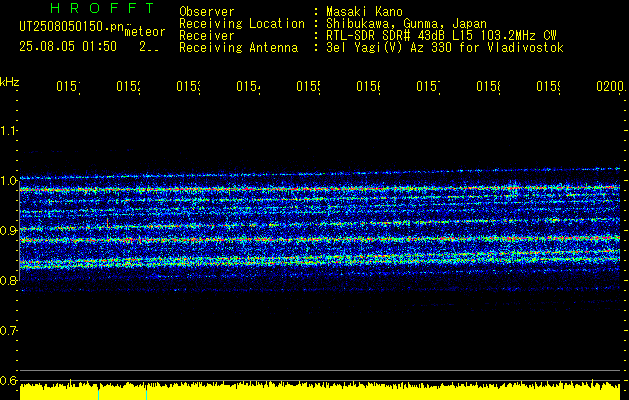Click the observer name Masaki Kano

click(364, 12)
